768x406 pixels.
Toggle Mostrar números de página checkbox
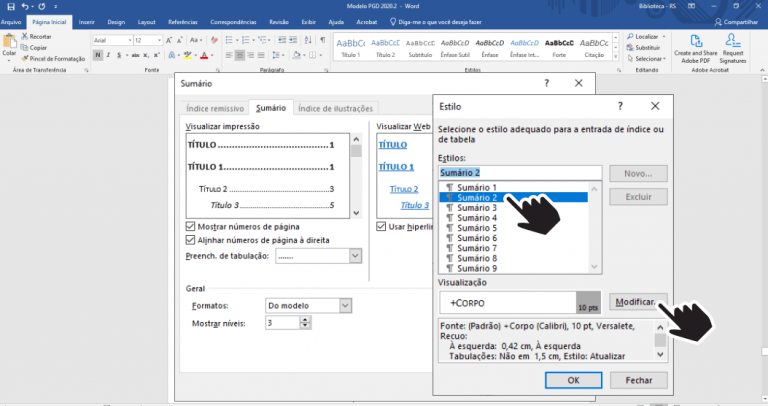click(191, 226)
